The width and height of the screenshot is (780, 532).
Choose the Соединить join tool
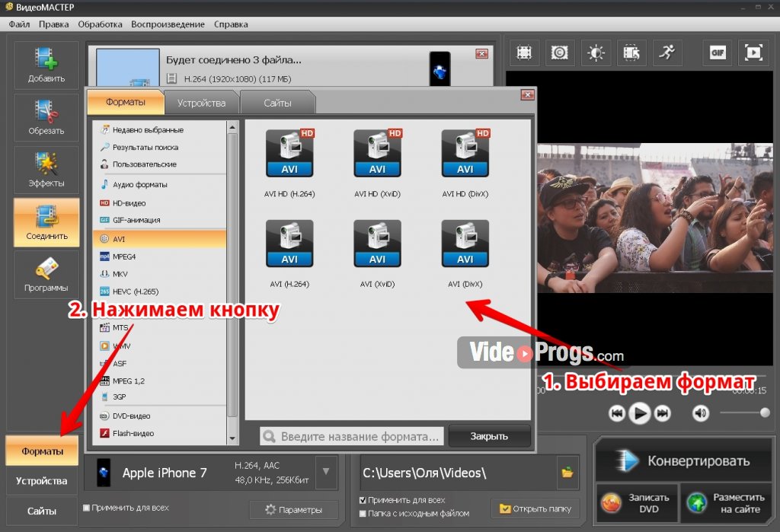[x=46, y=222]
